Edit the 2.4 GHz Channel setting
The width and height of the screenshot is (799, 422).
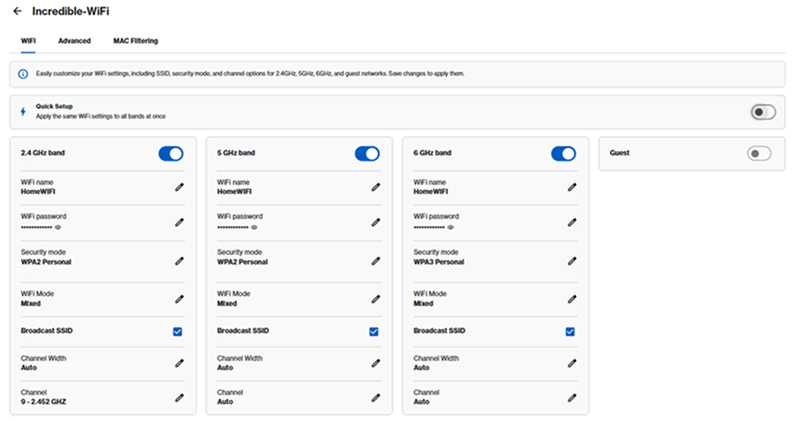pyautogui.click(x=180, y=397)
